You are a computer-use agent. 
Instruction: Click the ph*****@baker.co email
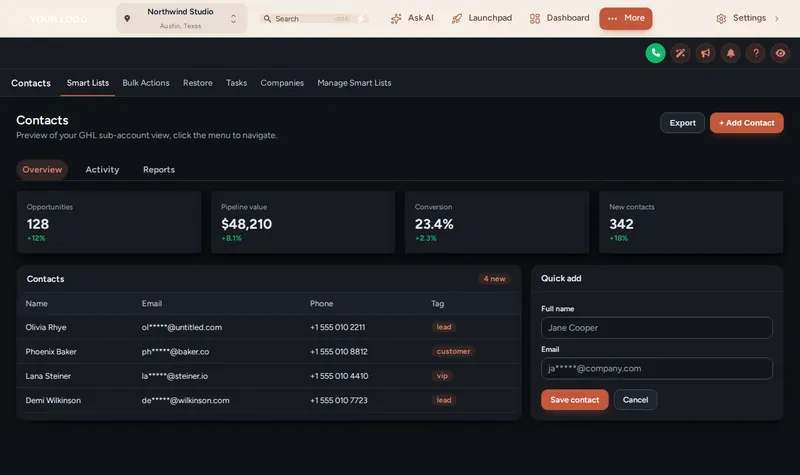[175, 352]
